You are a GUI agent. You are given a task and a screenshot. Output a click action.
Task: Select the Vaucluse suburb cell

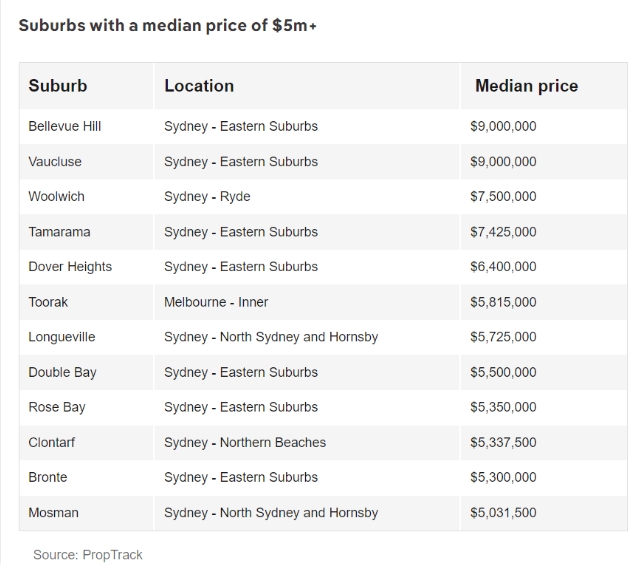[x=86, y=162]
